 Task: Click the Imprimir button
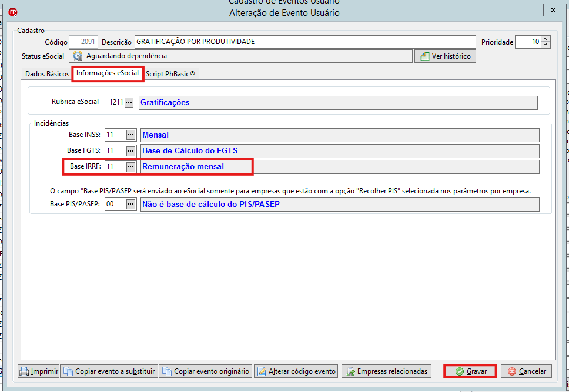(38, 371)
